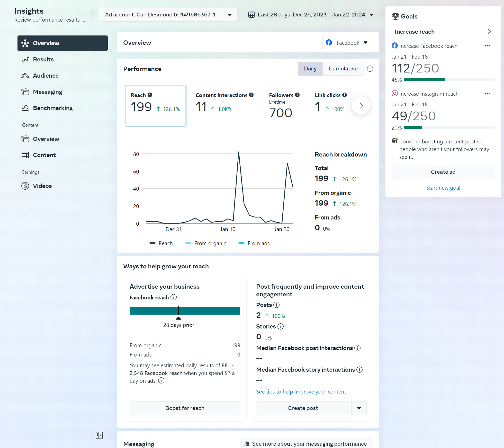This screenshot has width=504, height=448.
Task: Select the Followers Lifetime metric
Action: pyautogui.click(x=284, y=105)
